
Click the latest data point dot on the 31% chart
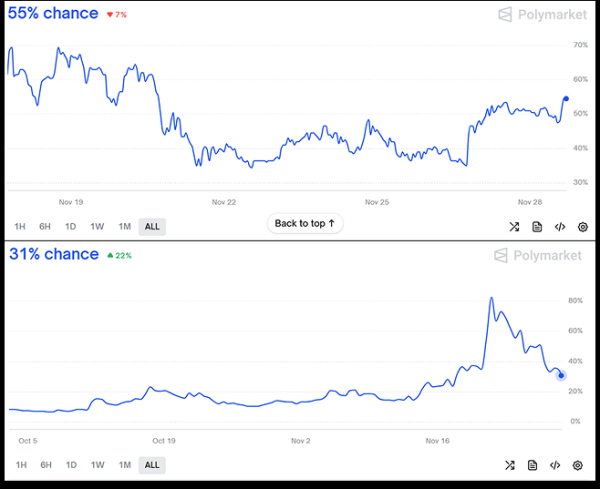pos(561,376)
